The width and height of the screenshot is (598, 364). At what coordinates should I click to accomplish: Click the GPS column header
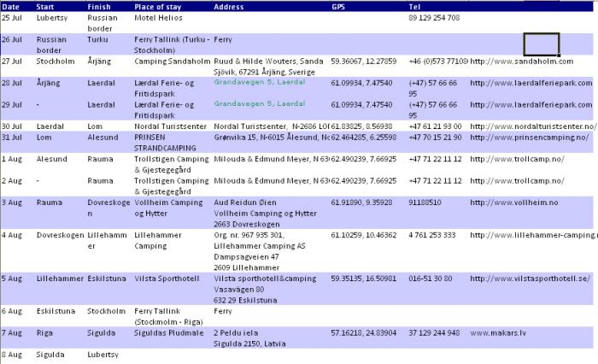tap(338, 7)
